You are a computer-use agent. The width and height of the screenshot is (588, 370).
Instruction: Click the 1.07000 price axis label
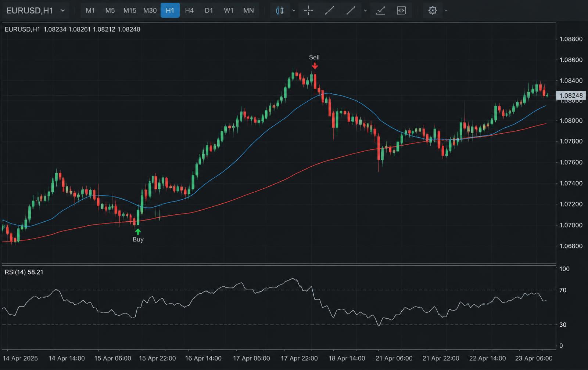pos(571,225)
